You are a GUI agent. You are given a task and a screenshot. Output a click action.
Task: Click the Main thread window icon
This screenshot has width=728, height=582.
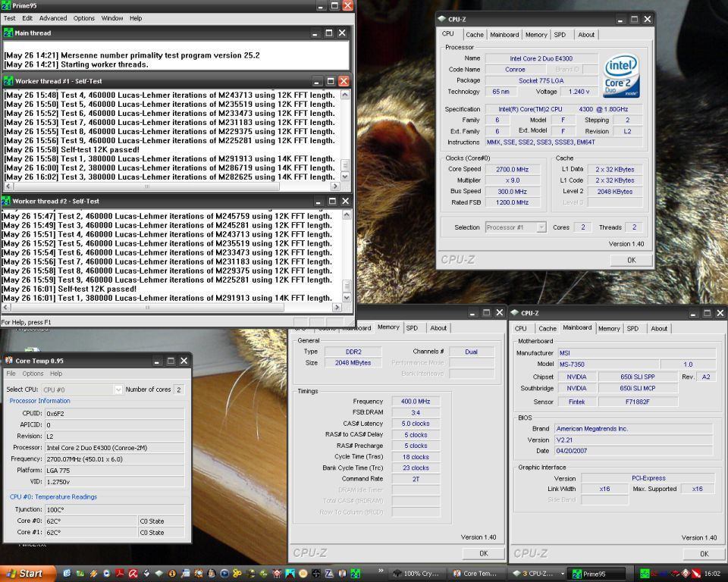(8, 33)
